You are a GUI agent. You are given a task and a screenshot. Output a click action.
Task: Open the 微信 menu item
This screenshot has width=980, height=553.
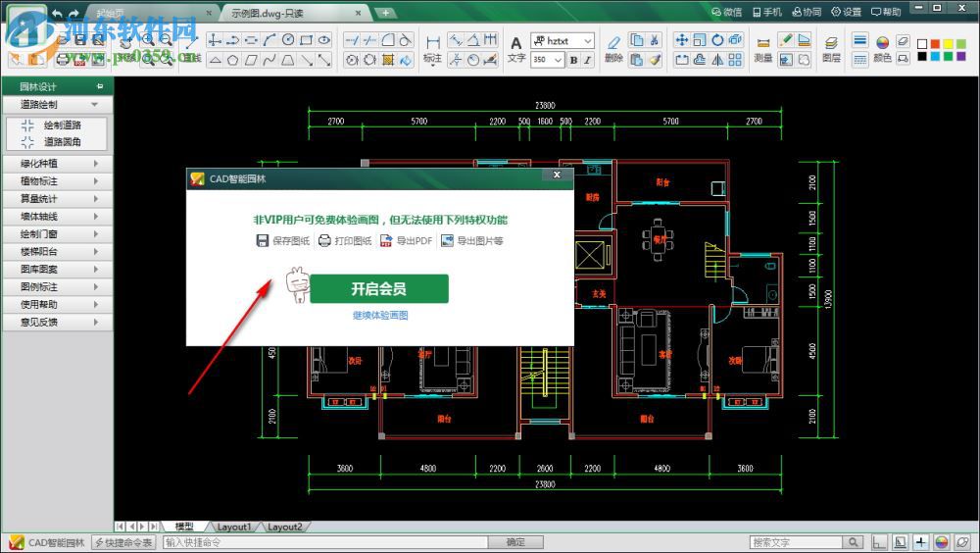point(726,12)
